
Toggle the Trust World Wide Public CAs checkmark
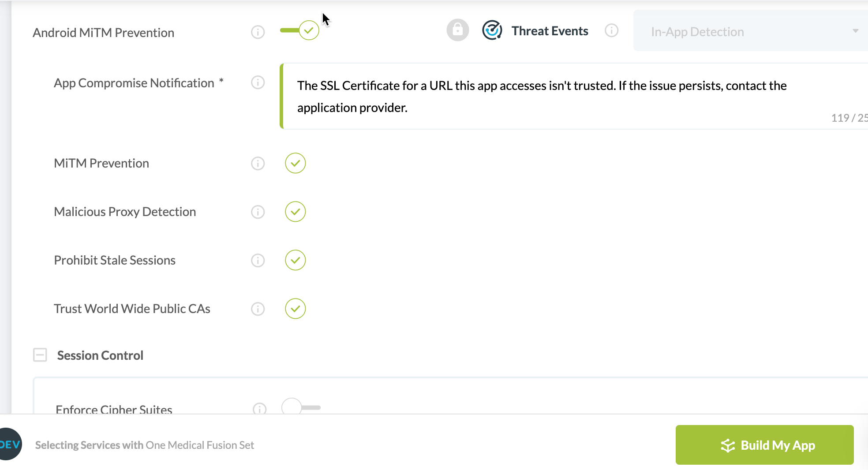pos(295,309)
